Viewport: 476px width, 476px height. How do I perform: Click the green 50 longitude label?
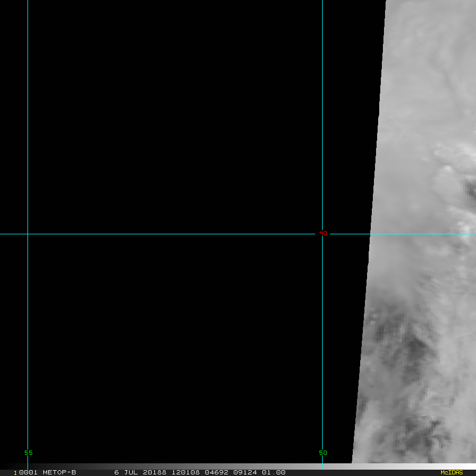(x=323, y=453)
